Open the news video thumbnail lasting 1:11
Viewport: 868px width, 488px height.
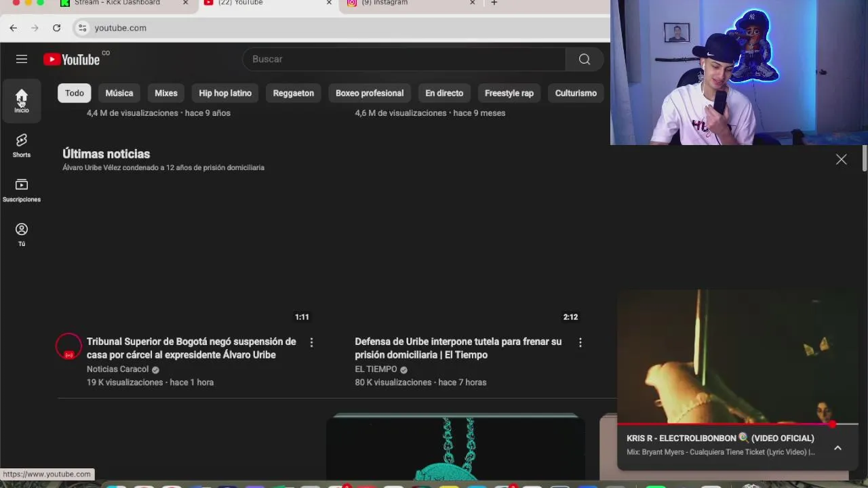(186, 253)
